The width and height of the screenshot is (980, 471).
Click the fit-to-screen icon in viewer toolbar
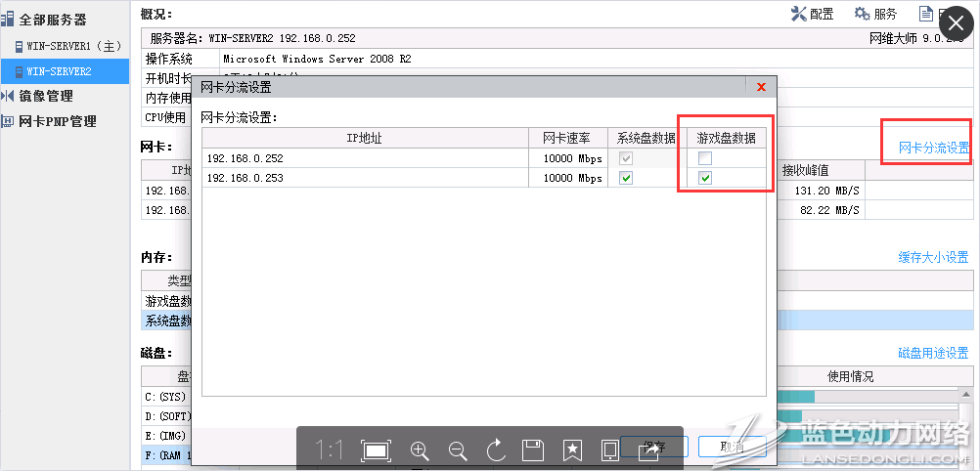(376, 450)
